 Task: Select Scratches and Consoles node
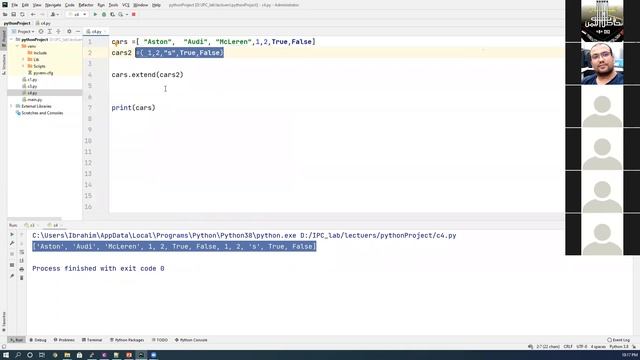point(39,113)
